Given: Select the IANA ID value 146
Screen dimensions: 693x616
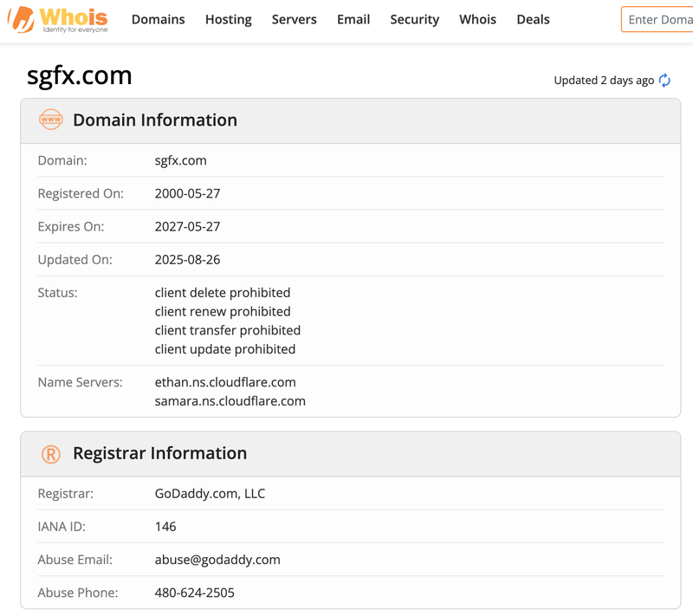Looking at the screenshot, I should point(165,527).
